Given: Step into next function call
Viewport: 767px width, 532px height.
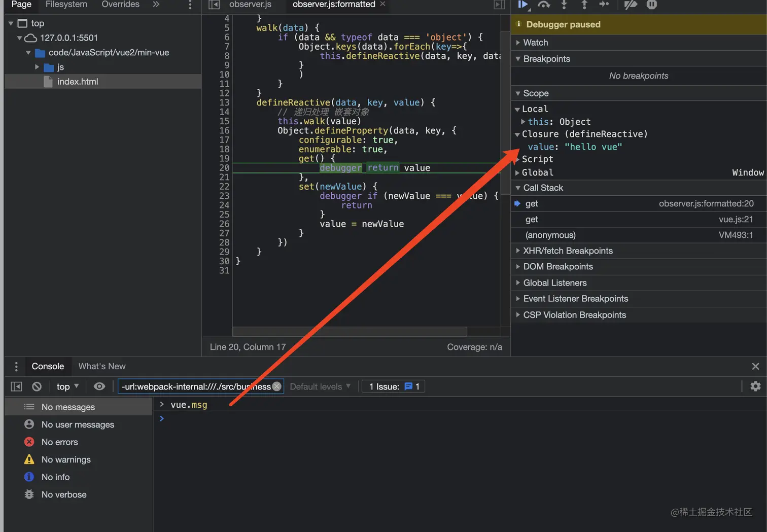Looking at the screenshot, I should pyautogui.click(x=564, y=5).
